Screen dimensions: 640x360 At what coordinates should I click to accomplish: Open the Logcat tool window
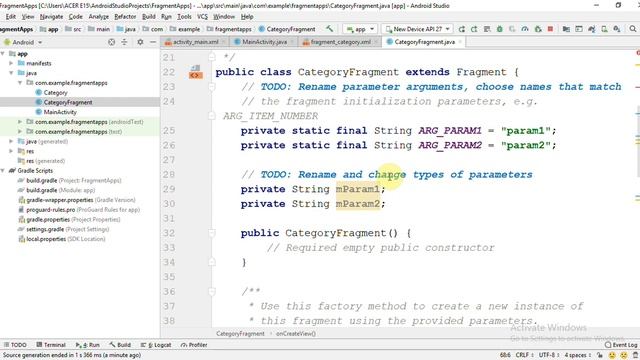point(156,345)
